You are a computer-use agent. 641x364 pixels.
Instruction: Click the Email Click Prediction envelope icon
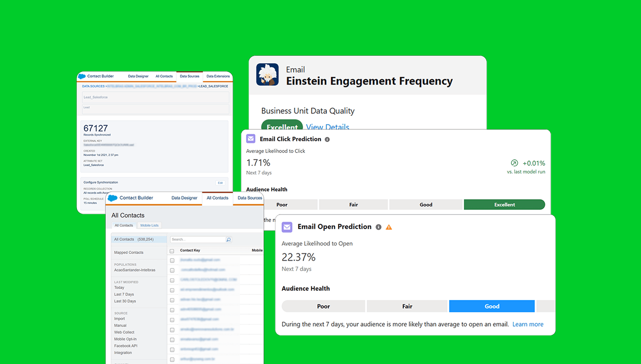250,139
